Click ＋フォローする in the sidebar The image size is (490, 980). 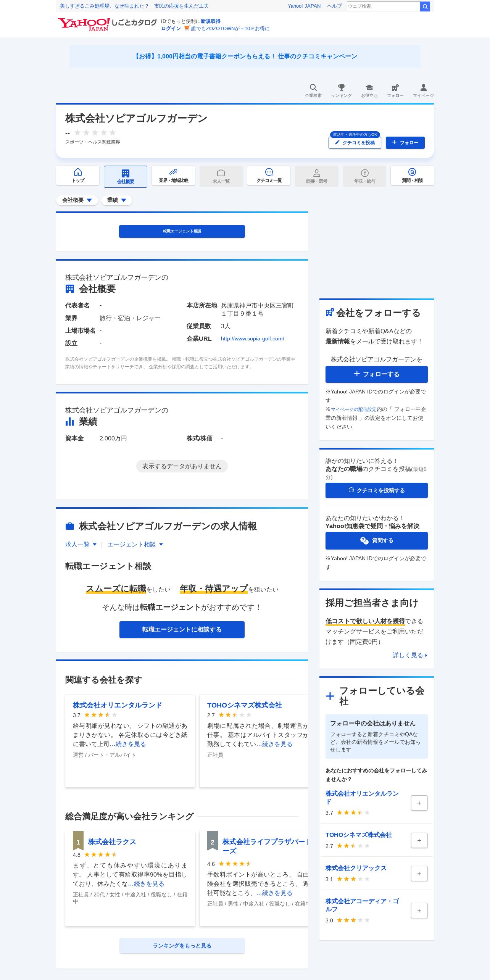(x=377, y=374)
